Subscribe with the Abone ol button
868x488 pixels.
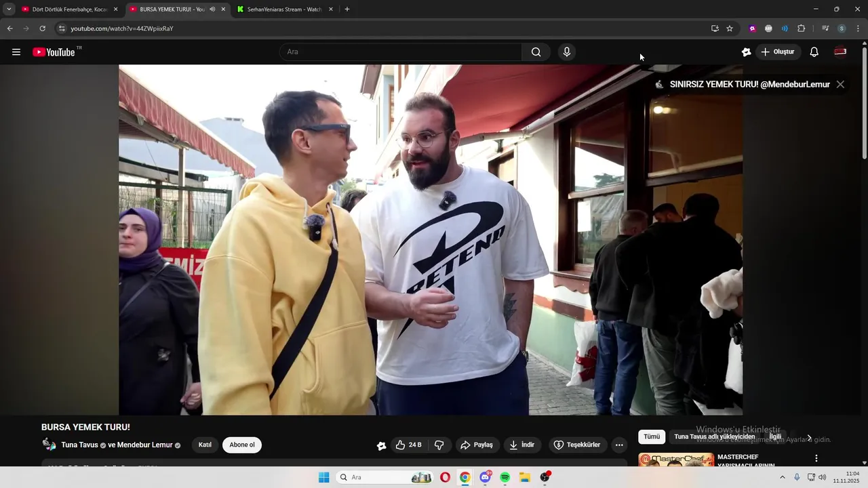click(x=242, y=445)
